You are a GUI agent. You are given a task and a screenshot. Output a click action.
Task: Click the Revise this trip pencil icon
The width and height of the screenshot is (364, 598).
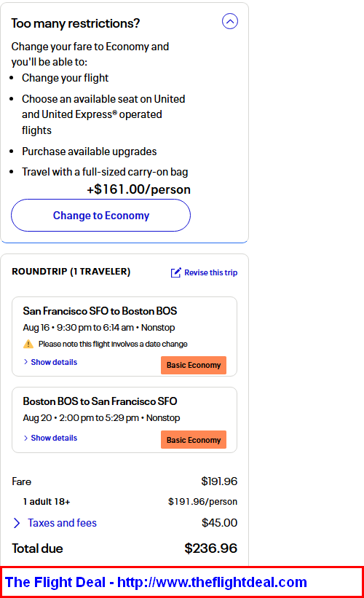pyautogui.click(x=175, y=272)
